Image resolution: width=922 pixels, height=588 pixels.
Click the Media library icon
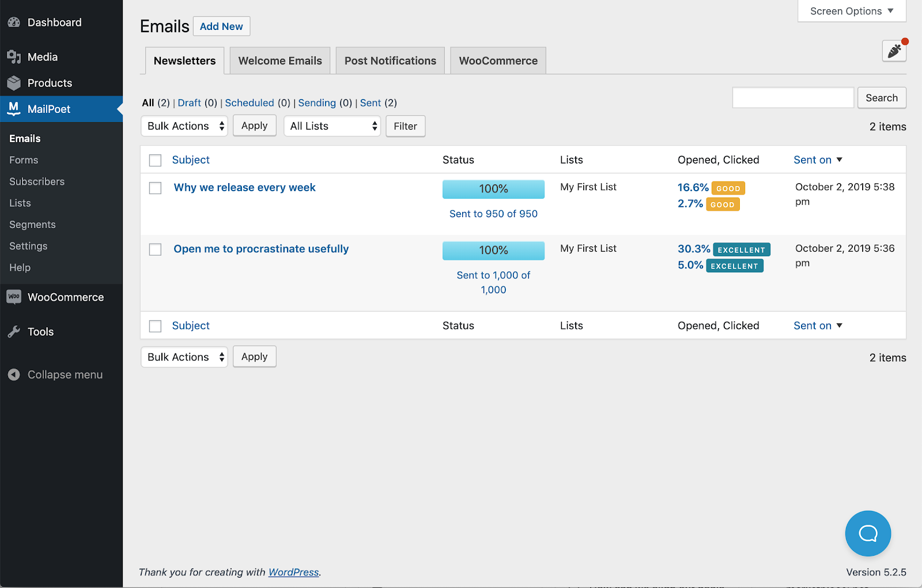click(14, 57)
